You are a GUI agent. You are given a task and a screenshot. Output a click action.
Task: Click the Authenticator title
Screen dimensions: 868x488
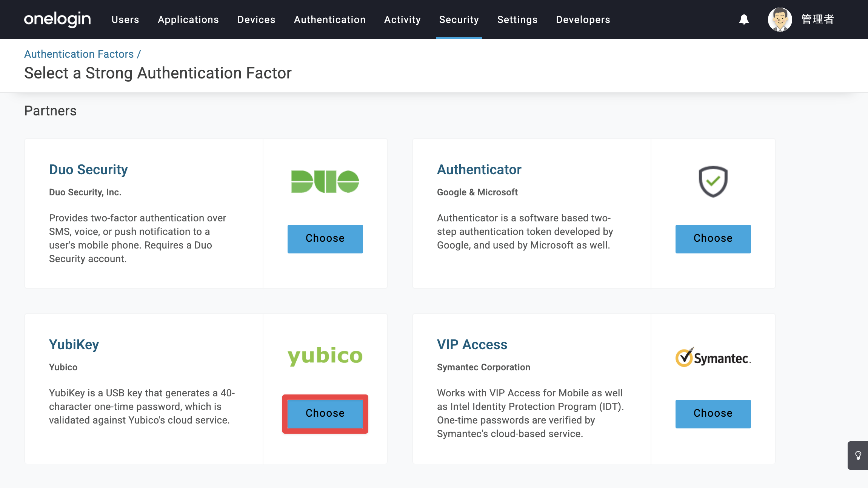click(x=479, y=170)
